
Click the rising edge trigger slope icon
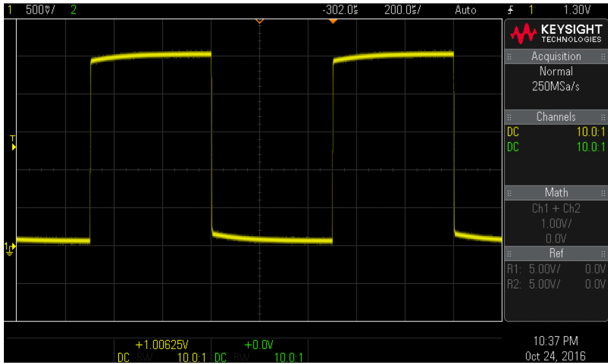[511, 10]
